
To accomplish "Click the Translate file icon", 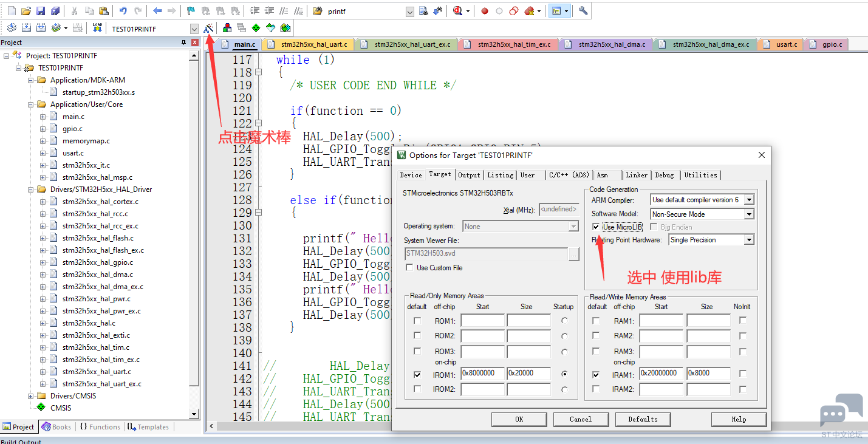I will click(12, 28).
